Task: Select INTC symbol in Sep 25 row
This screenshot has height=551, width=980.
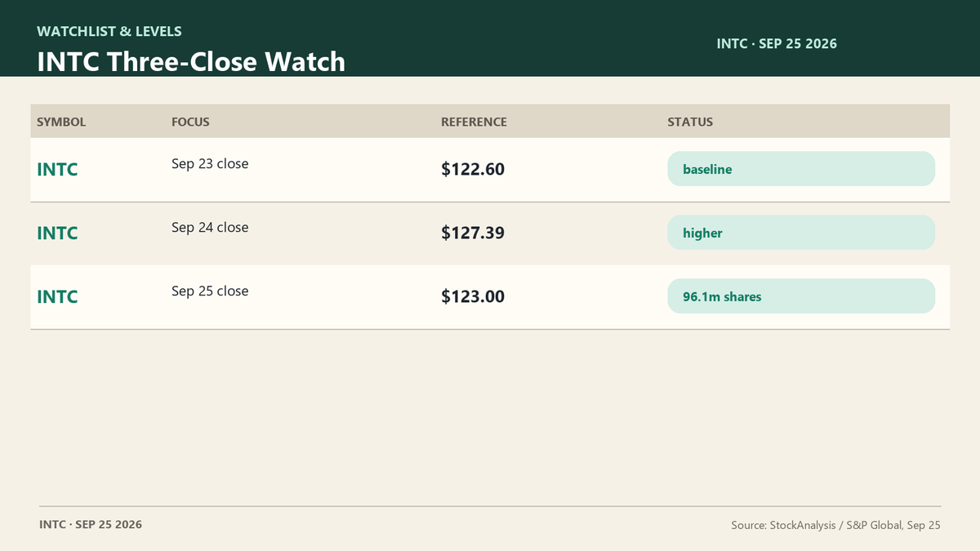Action: point(57,297)
